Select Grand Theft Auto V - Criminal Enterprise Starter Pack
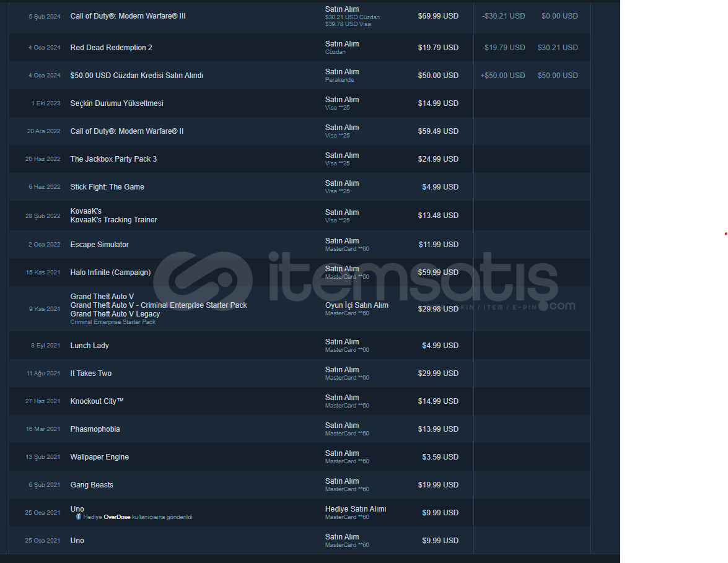Image resolution: width=728 pixels, height=563 pixels. [159, 305]
